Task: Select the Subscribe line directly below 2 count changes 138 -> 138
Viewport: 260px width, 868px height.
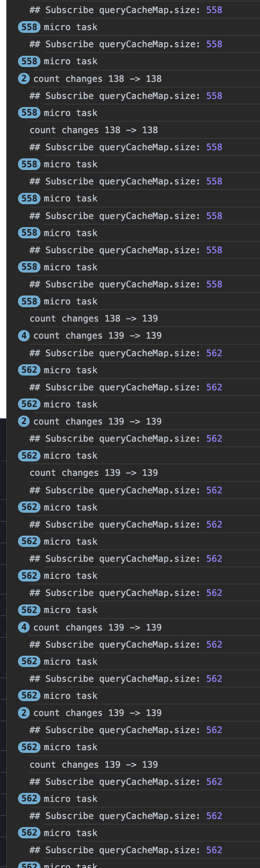Action: click(126, 96)
